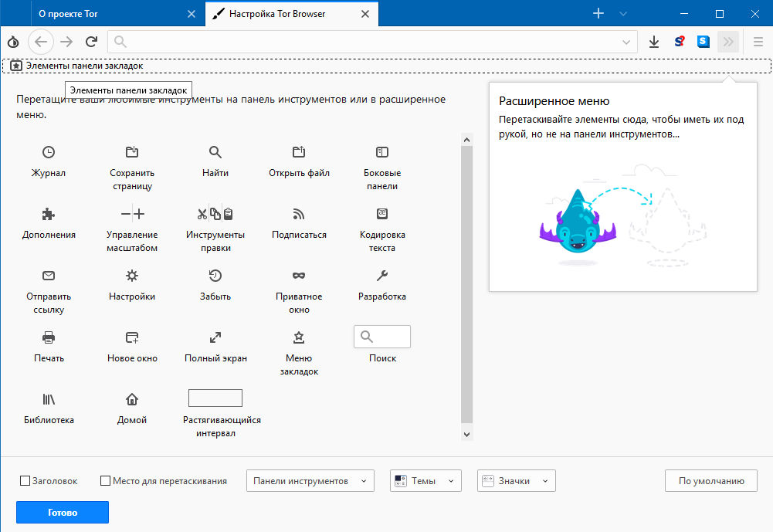Viewport: 773px width, 532px height.
Task: Open the Значки density dropdown
Action: 516,481
